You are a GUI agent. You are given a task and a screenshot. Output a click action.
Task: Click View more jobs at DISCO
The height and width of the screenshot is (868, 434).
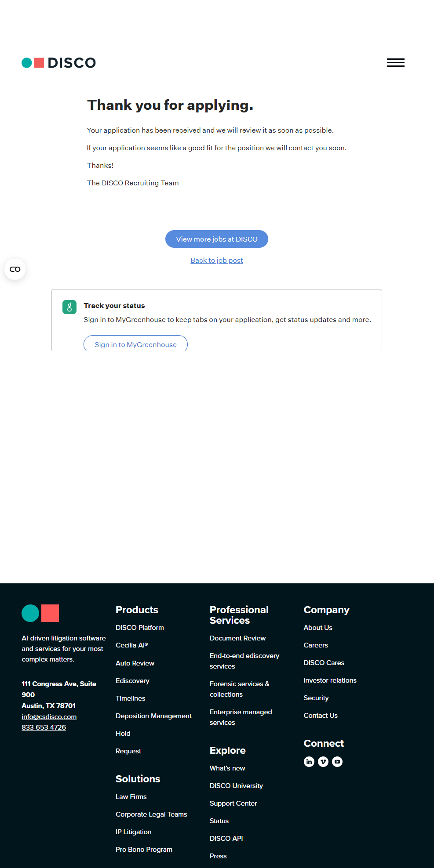click(x=217, y=239)
